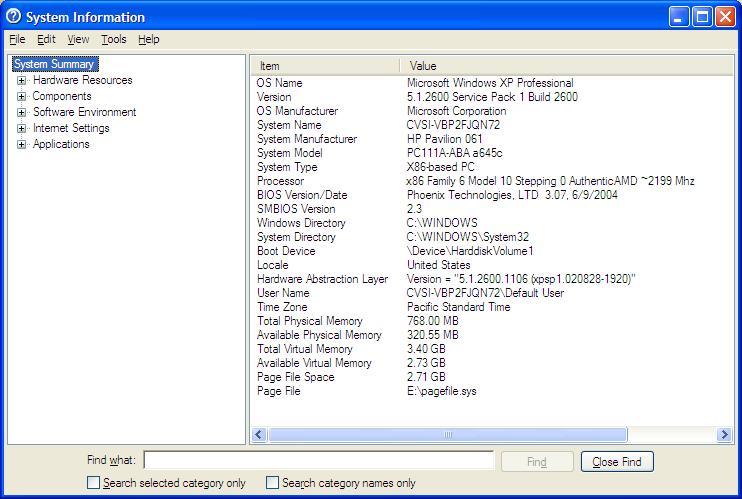Click the E:\pagefile.sys value
Viewport: 742px width, 499px height.
coord(442,391)
